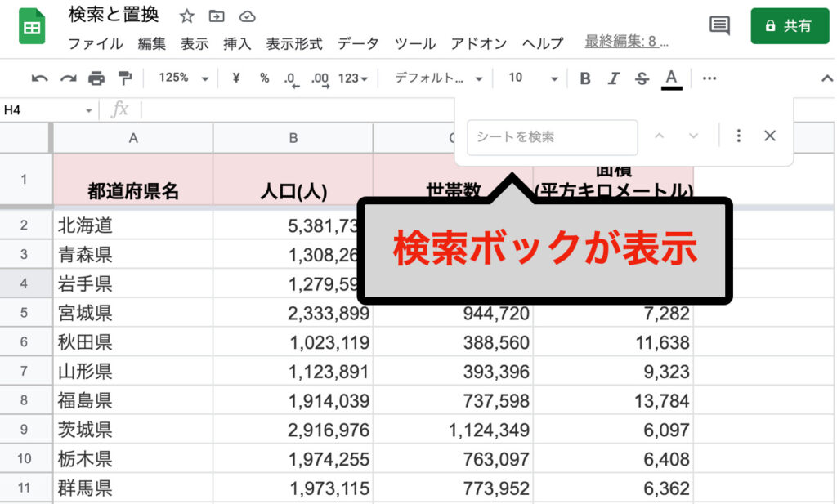Click the 北海道 cell
837x504 pixels.
click(133, 225)
